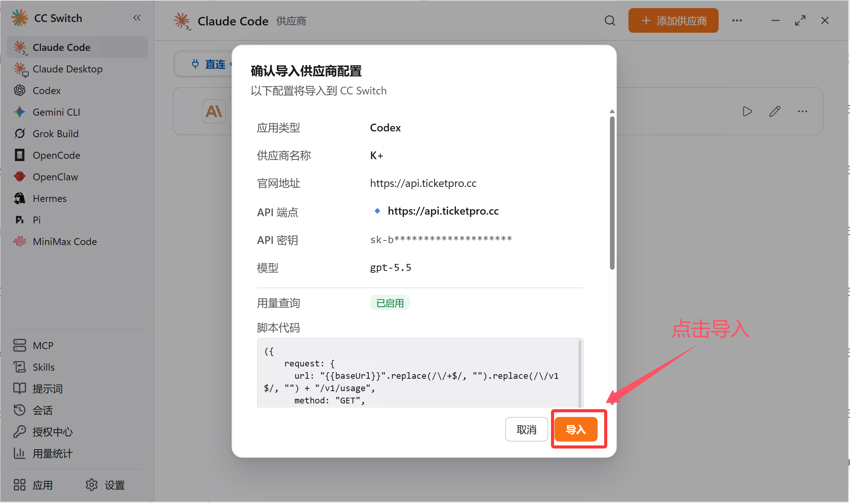Viewport: 850px width, 504px height.
Task: Click the 官网地址 https://api.ticketpro.cc text
Action: click(423, 183)
